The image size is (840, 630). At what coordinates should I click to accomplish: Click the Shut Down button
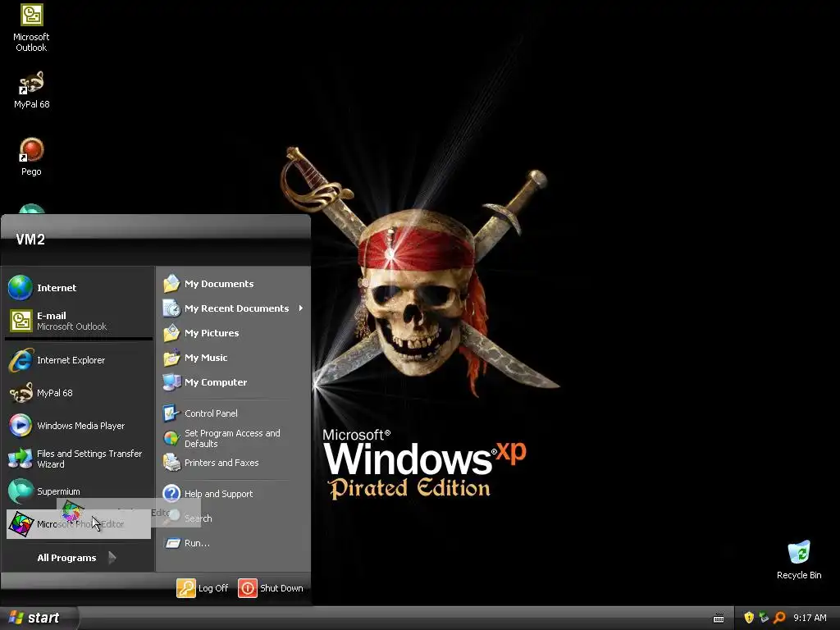pyautogui.click(x=271, y=588)
